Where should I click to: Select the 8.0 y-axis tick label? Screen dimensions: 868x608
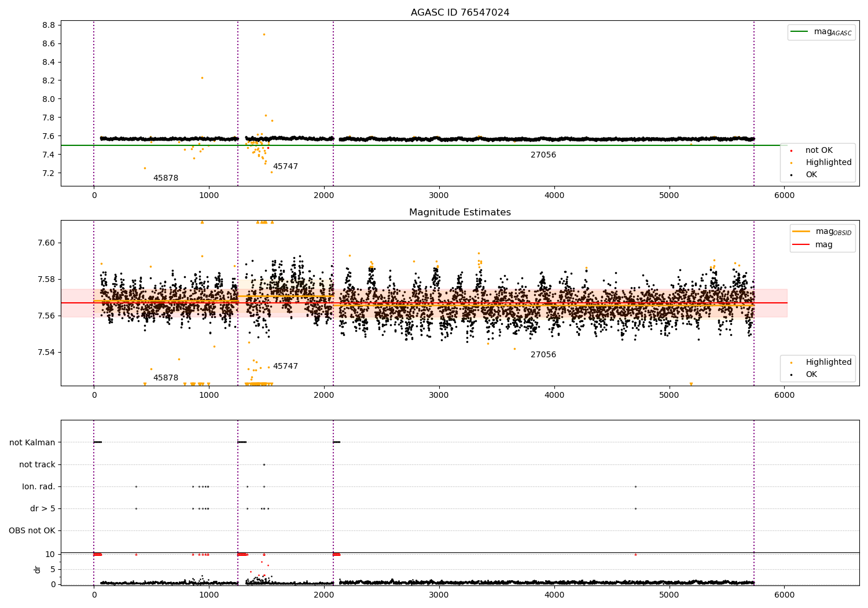[x=49, y=99]
